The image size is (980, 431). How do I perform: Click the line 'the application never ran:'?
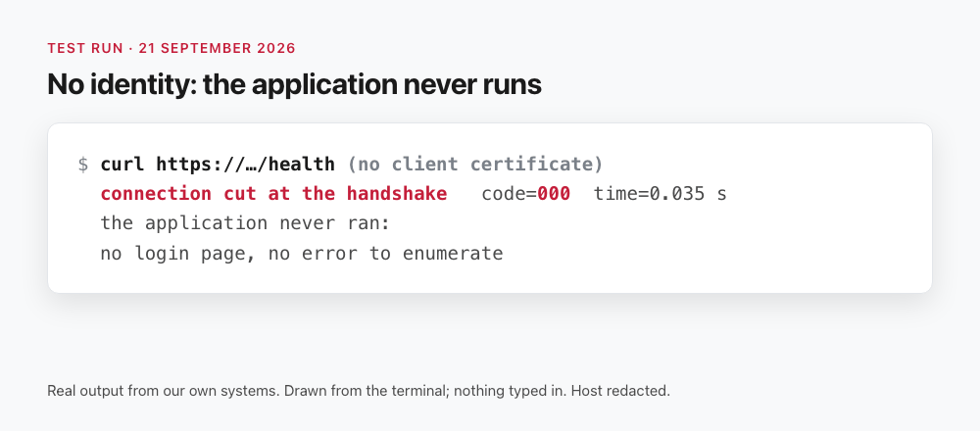pos(245,223)
